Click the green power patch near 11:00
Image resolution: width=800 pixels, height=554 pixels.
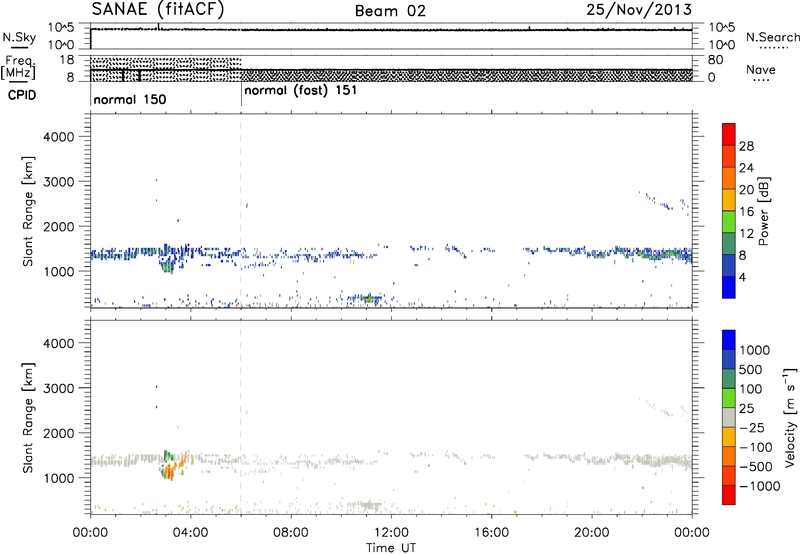[368, 298]
